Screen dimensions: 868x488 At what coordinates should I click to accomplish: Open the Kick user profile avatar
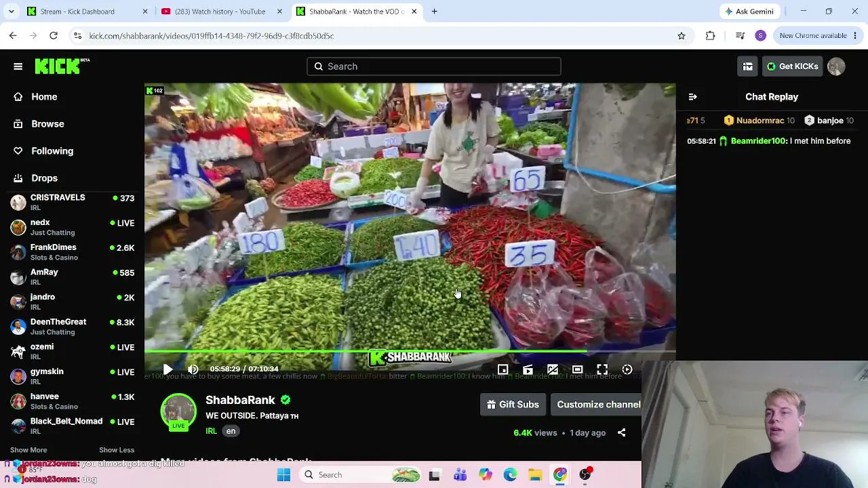click(x=836, y=66)
